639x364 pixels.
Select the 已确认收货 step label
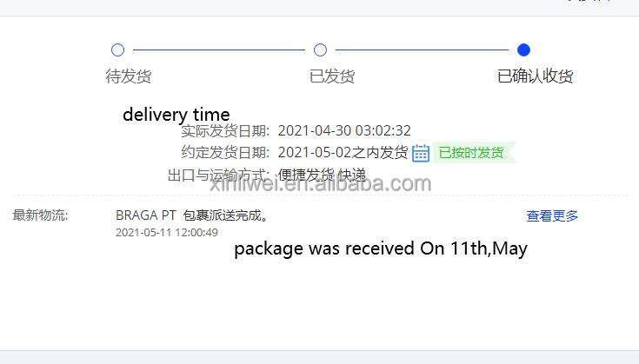click(x=535, y=76)
